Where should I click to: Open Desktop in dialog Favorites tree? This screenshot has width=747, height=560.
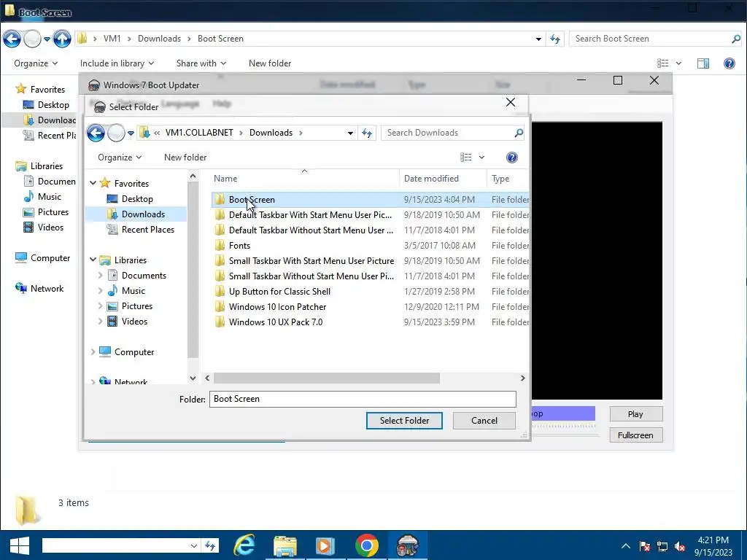(x=136, y=199)
